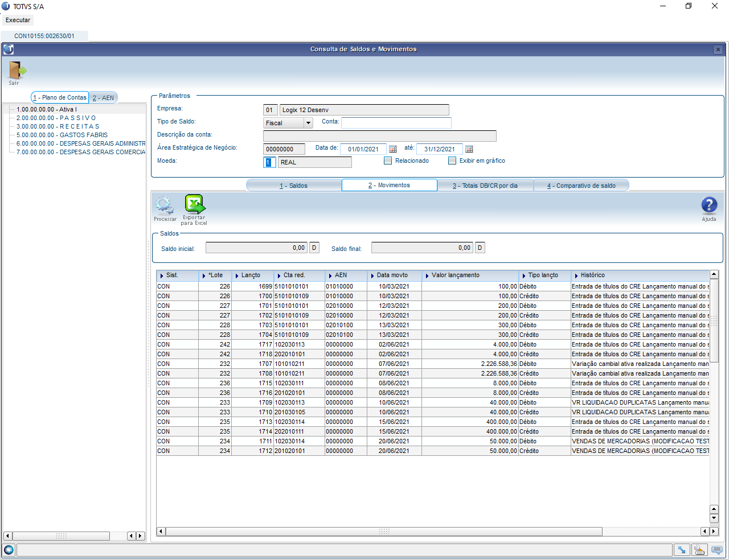Sort the table by Tipo lançto column arrow
The height and width of the screenshot is (560, 729).
tap(524, 276)
